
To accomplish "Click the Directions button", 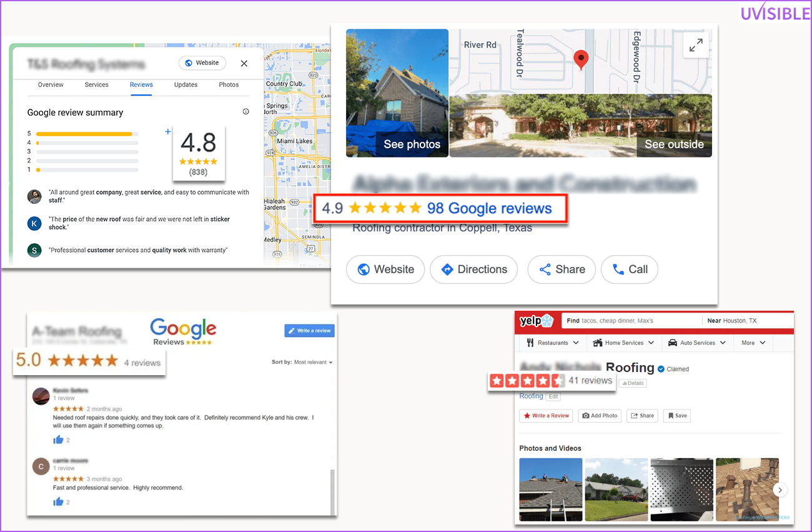I will pyautogui.click(x=473, y=269).
